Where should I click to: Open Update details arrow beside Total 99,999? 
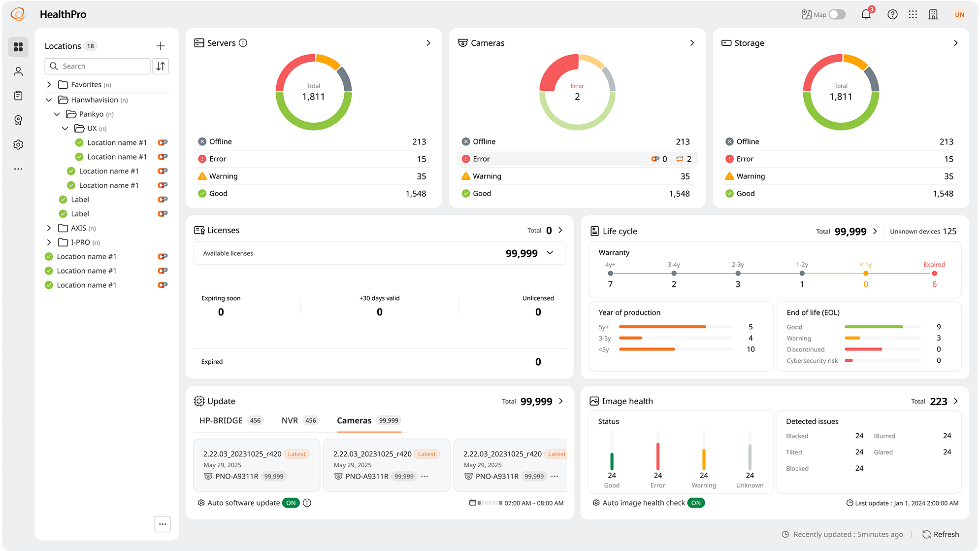tap(561, 401)
